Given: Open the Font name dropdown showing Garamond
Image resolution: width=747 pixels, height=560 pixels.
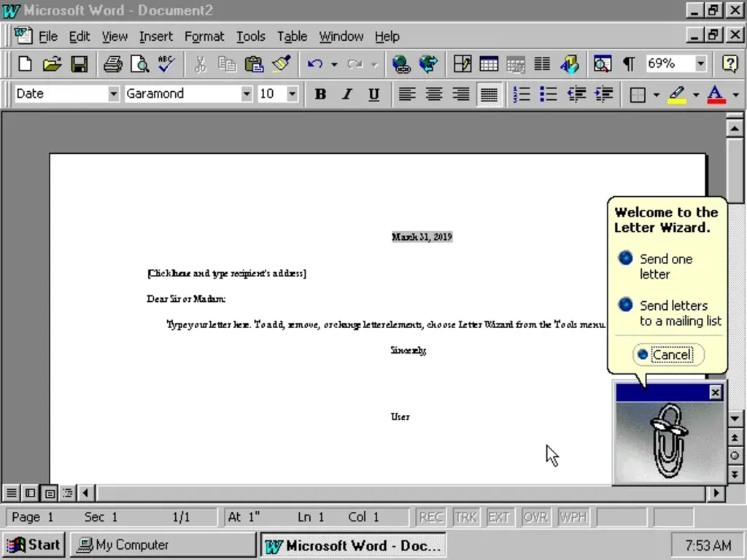Looking at the screenshot, I should click(x=247, y=93).
